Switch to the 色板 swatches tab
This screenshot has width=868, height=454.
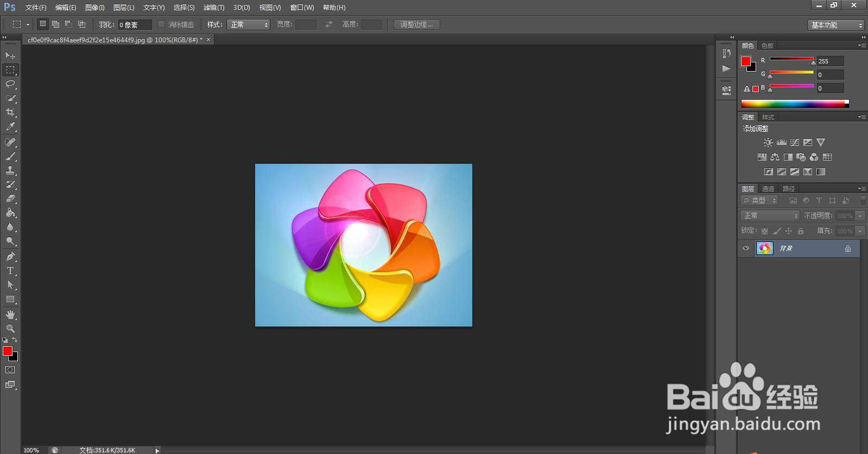[x=768, y=46]
